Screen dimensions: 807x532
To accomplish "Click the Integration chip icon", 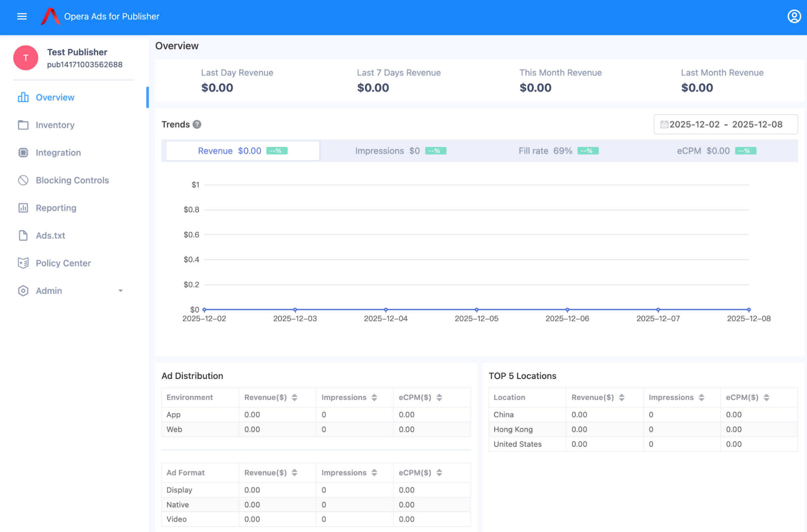I will click(23, 153).
